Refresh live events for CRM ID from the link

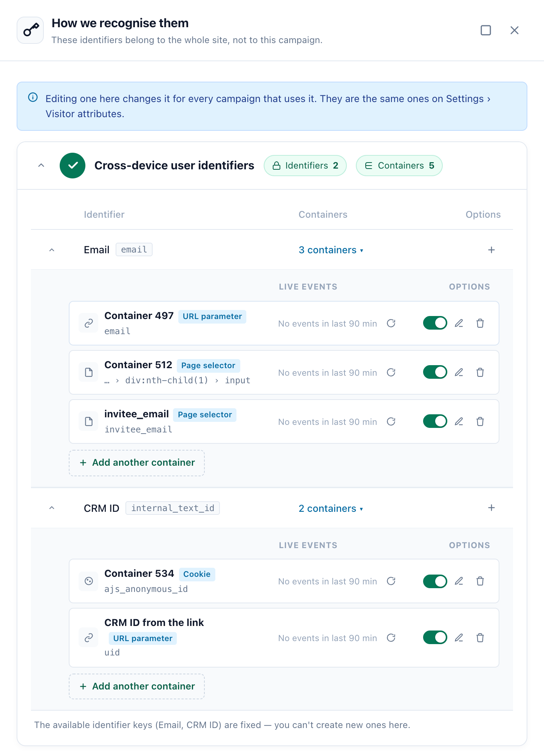[x=391, y=638]
